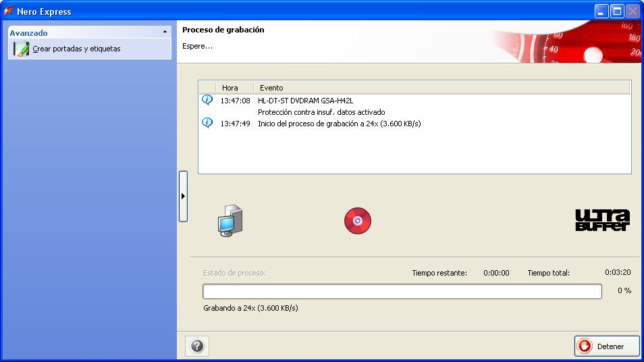The width and height of the screenshot is (644, 362).
Task: Click the cover designer pencil icon
Action: [22, 49]
